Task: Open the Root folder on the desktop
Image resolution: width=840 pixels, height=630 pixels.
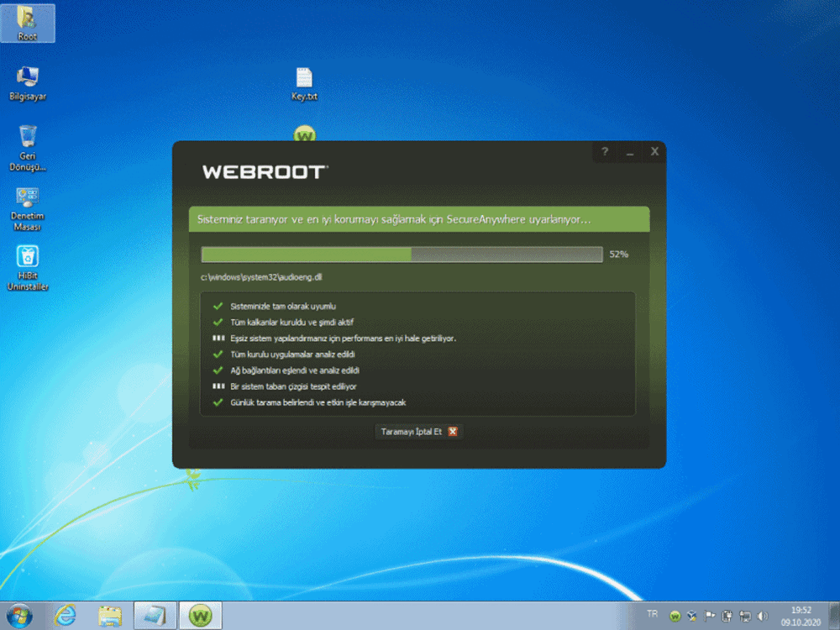Action: coord(28,23)
